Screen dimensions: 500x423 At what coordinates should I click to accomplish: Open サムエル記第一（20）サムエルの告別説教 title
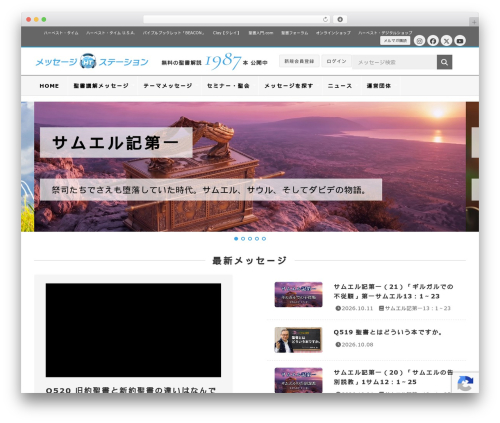pos(393,377)
